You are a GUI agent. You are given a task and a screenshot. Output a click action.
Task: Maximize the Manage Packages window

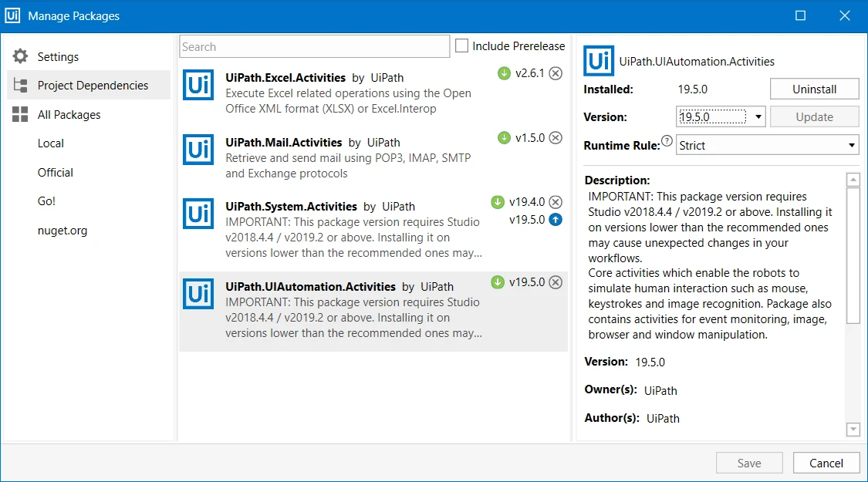coord(800,15)
